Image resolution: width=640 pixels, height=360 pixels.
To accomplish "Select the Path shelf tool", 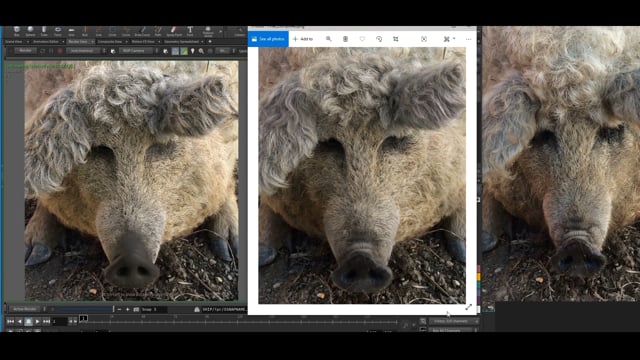I will pyautogui.click(x=158, y=31).
